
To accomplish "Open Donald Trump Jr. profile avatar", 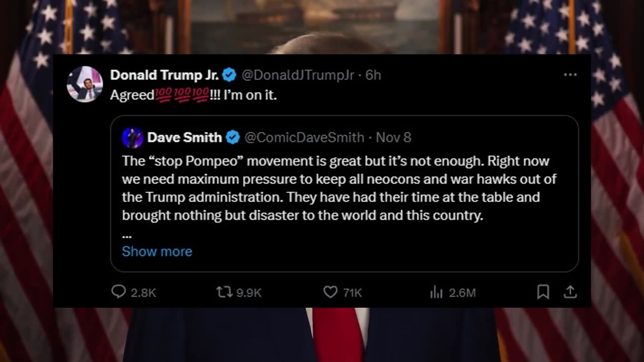I will click(85, 84).
